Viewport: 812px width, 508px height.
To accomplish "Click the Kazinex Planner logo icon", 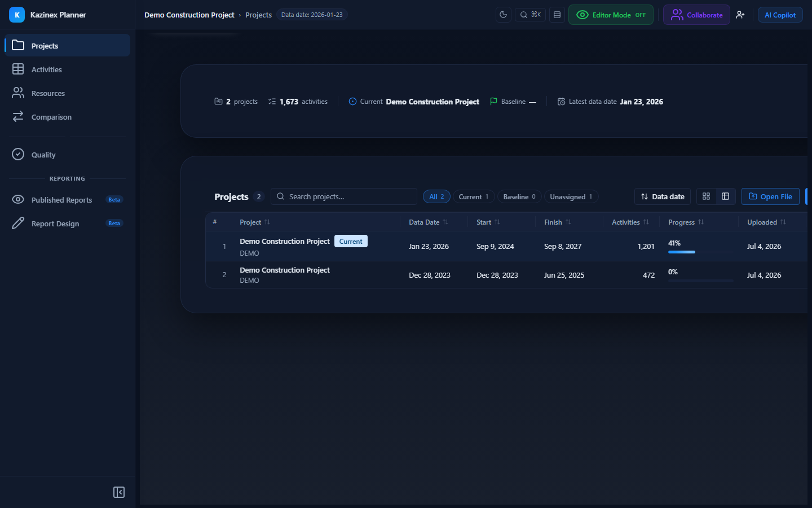I will point(17,15).
